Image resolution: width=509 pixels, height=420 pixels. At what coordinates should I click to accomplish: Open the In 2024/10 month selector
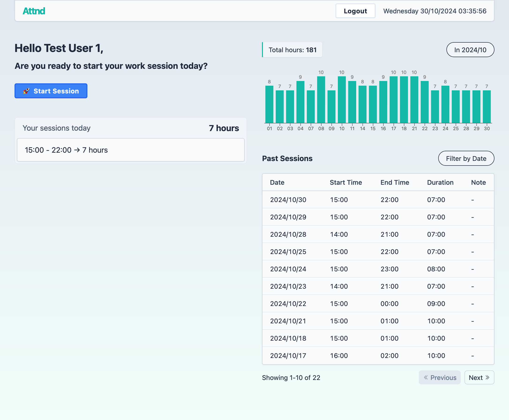[470, 50]
